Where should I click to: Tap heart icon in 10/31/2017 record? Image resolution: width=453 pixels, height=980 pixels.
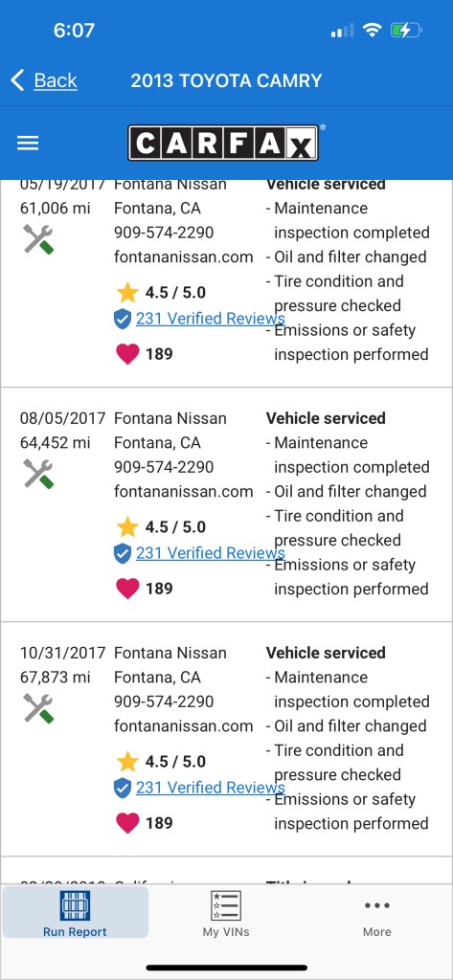(x=127, y=822)
